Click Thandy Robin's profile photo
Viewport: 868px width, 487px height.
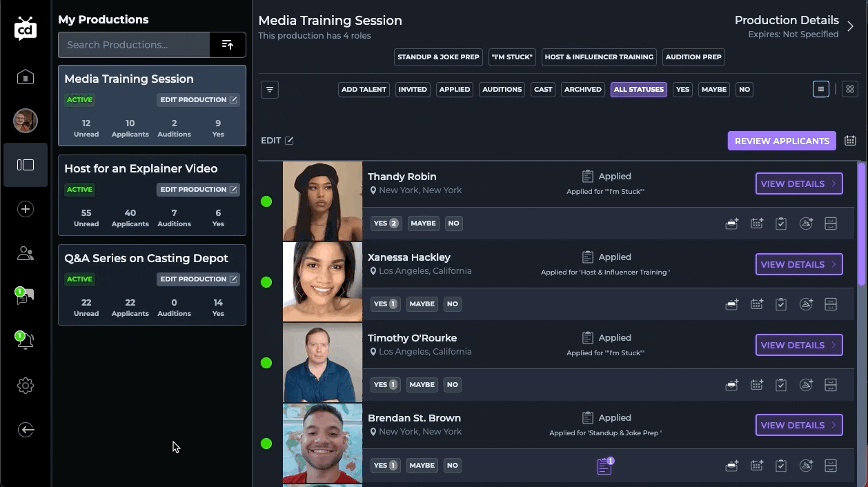point(322,201)
